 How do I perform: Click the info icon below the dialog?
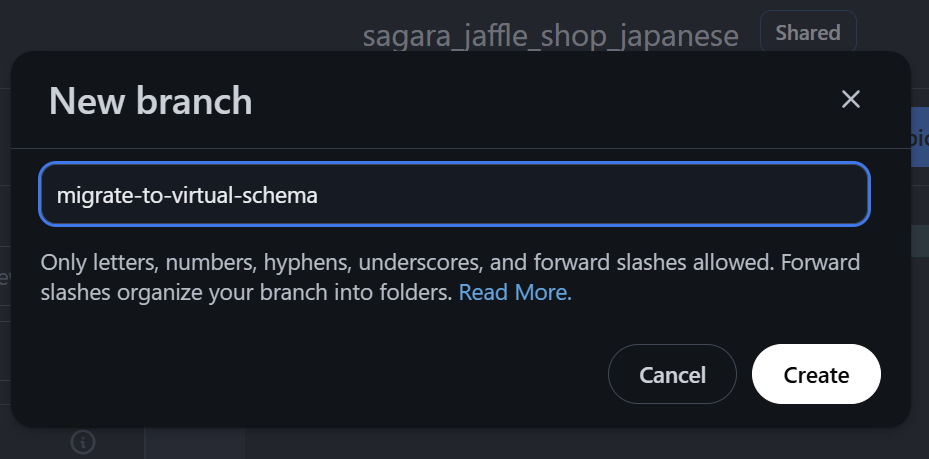point(83,441)
